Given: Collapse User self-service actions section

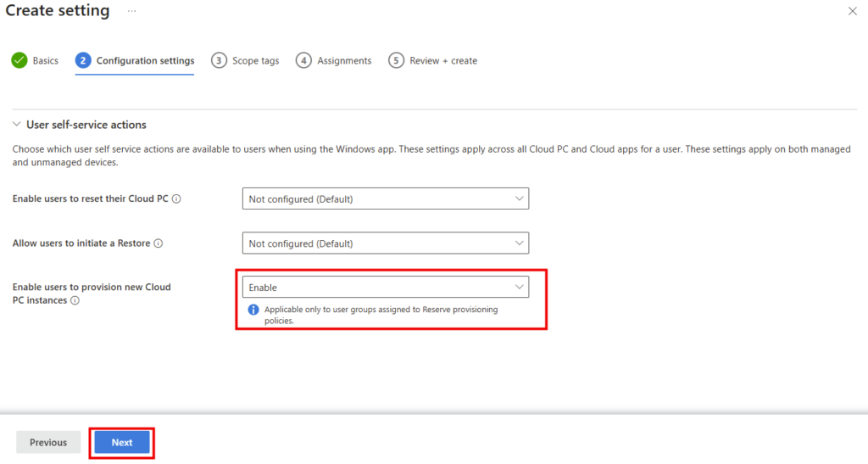Looking at the screenshot, I should tap(17, 125).
